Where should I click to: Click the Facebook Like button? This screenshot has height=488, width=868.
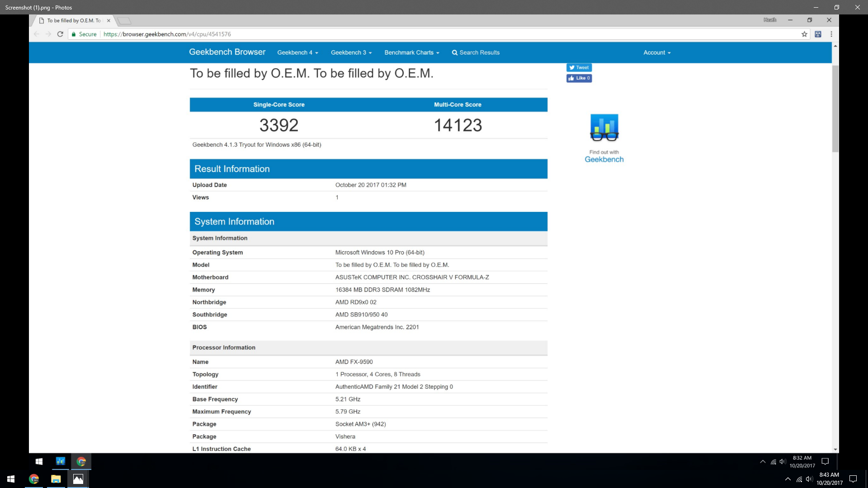pyautogui.click(x=579, y=78)
